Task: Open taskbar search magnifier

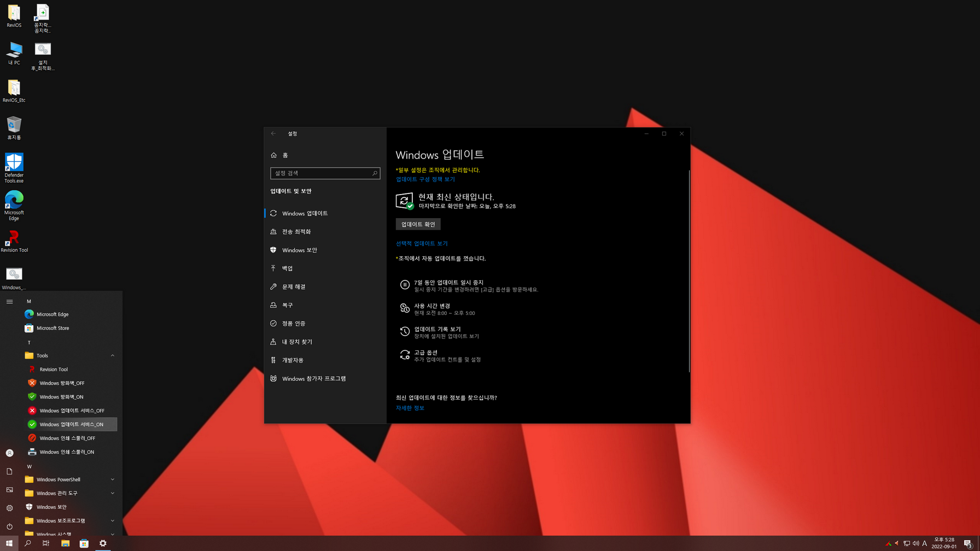Action: 28,543
